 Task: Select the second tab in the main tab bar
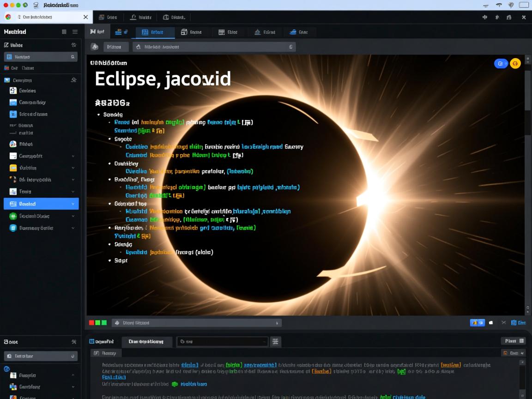(x=122, y=31)
